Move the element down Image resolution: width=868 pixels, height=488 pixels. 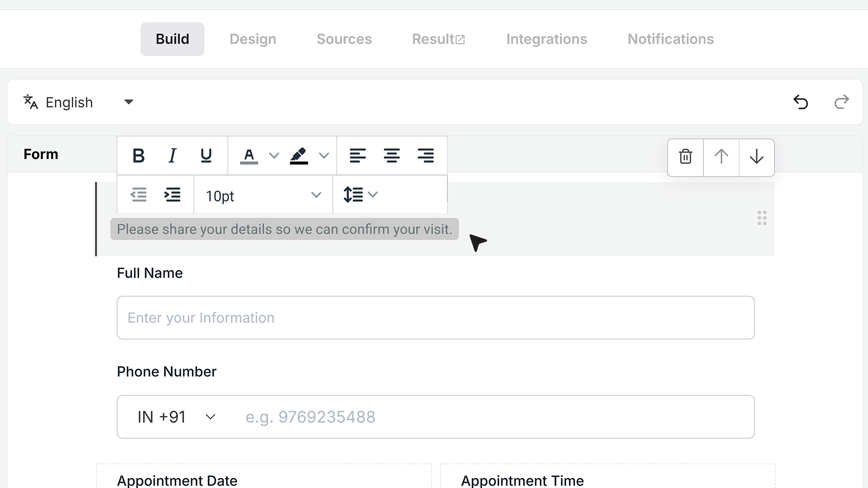tap(756, 157)
